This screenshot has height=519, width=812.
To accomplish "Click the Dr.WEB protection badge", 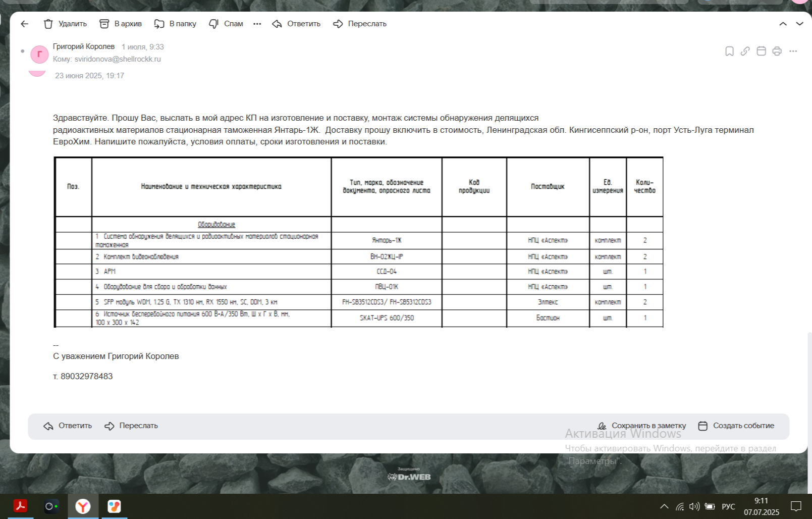I will coord(409,475).
